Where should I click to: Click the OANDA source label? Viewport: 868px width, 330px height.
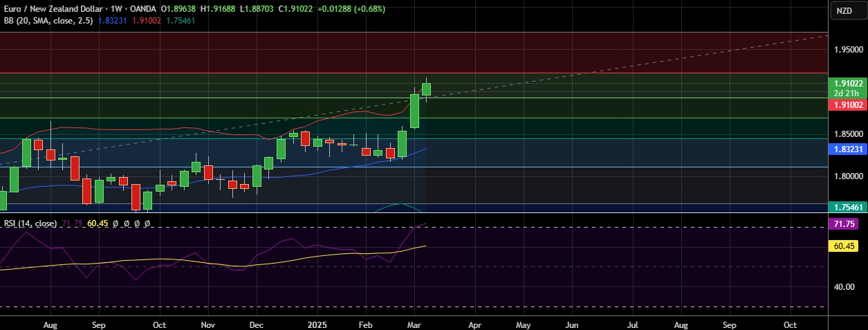click(142, 9)
